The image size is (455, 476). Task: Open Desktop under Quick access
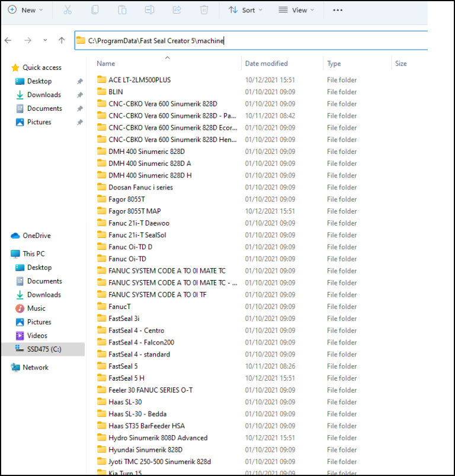click(x=33, y=81)
